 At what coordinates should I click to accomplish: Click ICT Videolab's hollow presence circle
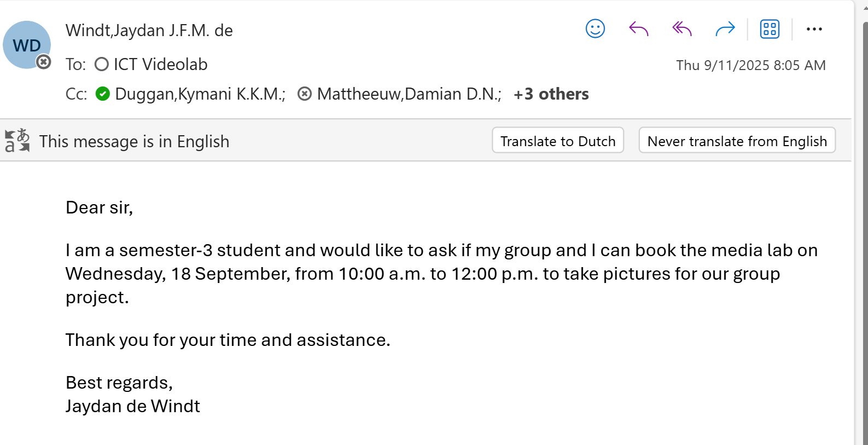[101, 64]
